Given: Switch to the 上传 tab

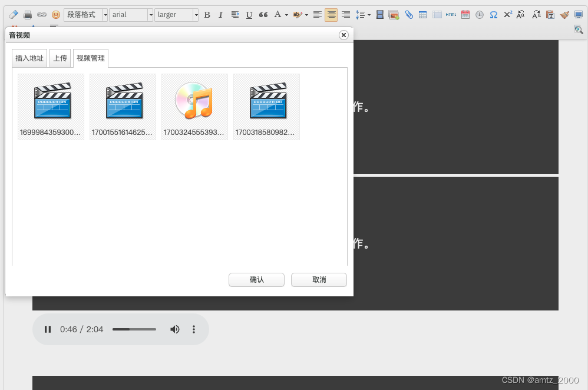Looking at the screenshot, I should point(60,58).
